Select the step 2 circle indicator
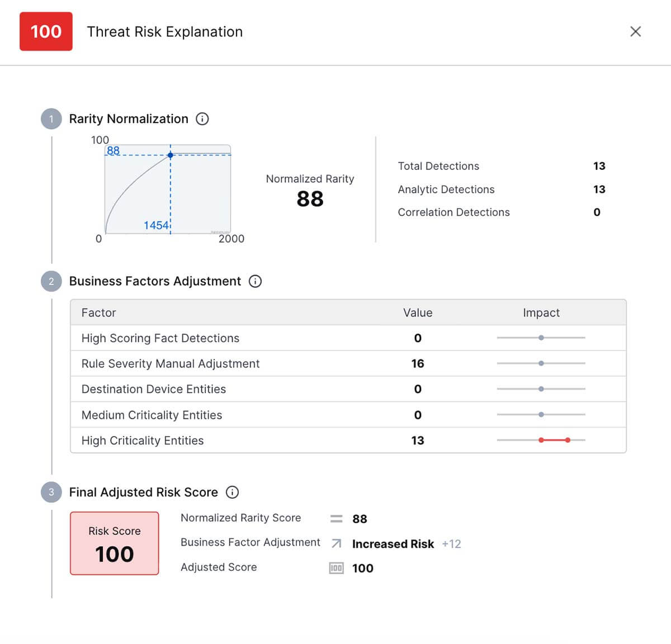The width and height of the screenshot is (671, 644). (x=51, y=281)
